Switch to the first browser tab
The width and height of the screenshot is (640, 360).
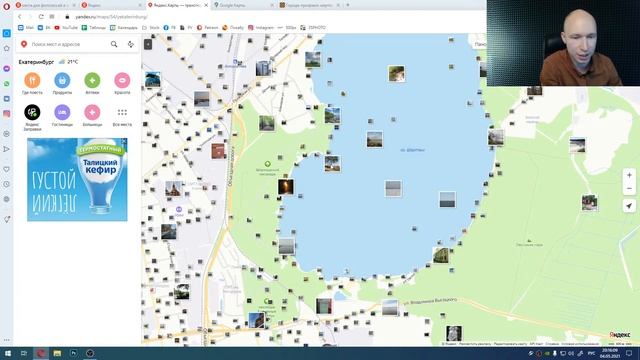pyautogui.click(x=45, y=5)
